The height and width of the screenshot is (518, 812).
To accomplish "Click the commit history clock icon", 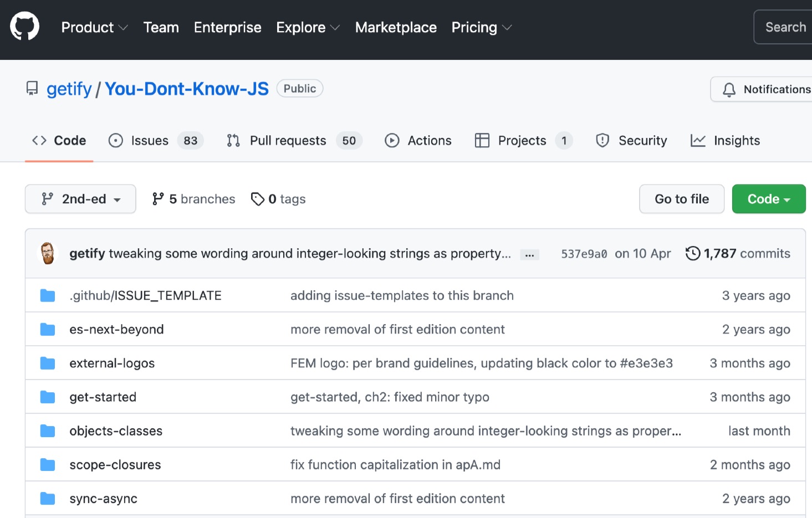I will [x=693, y=254].
